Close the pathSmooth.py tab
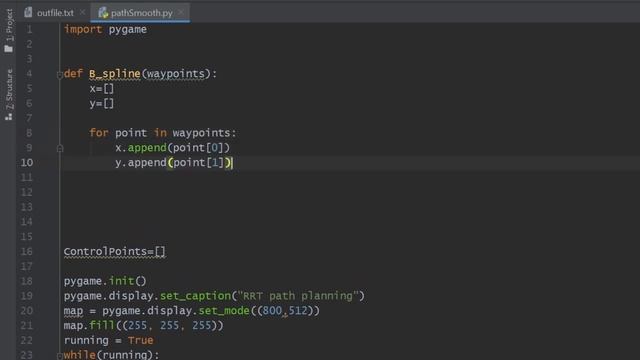 pos(181,13)
